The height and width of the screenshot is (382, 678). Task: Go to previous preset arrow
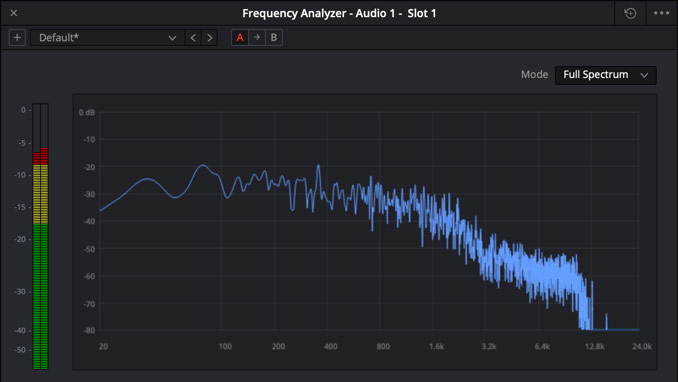coord(193,38)
